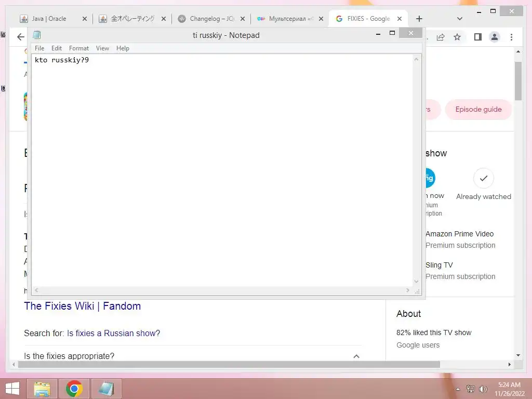Screen dimensions: 532x399
Task: Search Is fixies a Russian show?
Action: point(113,333)
